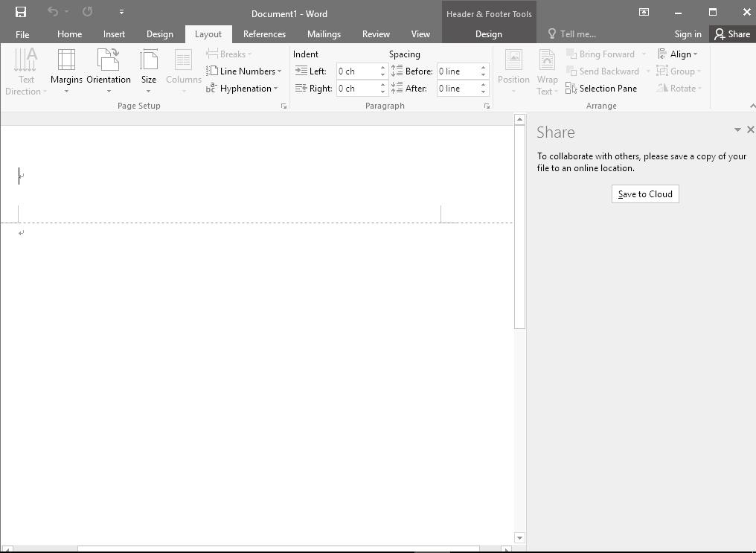Open Header & Footer Tools Design tab

coord(488,34)
